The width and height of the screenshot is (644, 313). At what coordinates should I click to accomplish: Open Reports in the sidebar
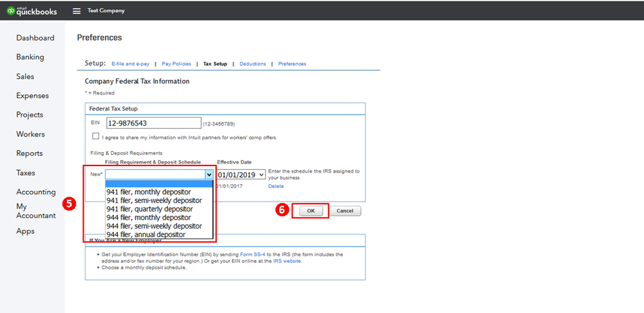coord(30,153)
